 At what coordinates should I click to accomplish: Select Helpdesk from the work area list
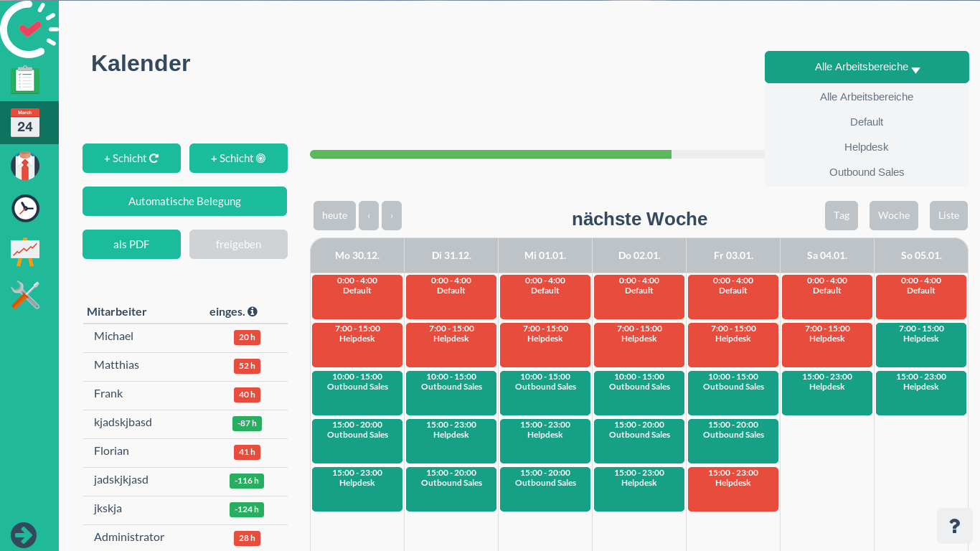pyautogui.click(x=867, y=147)
